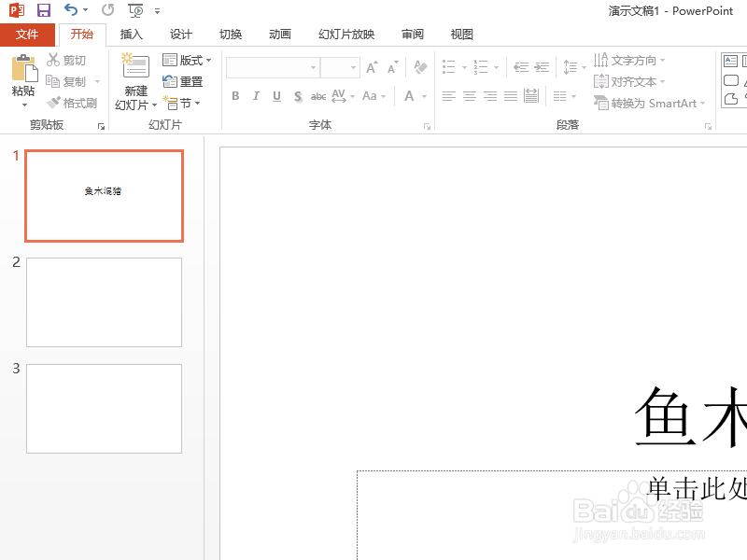
Task: Switch to the 动画 tab
Action: 280,35
